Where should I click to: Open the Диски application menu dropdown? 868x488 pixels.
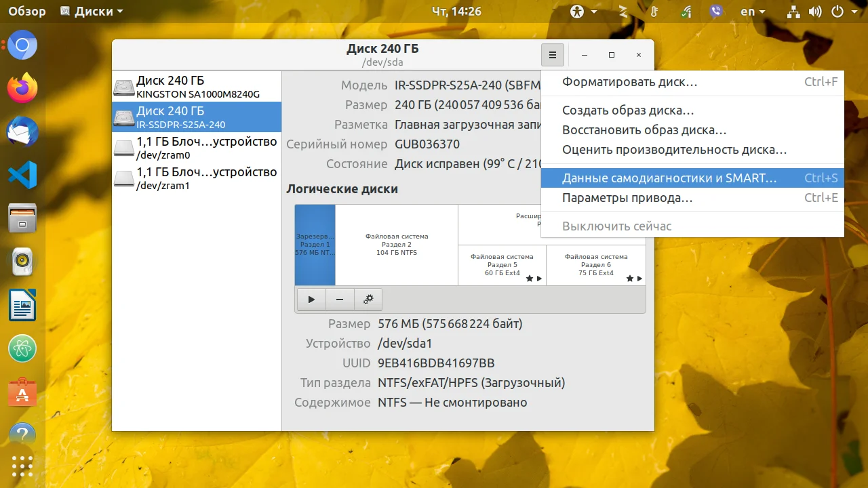[92, 12]
